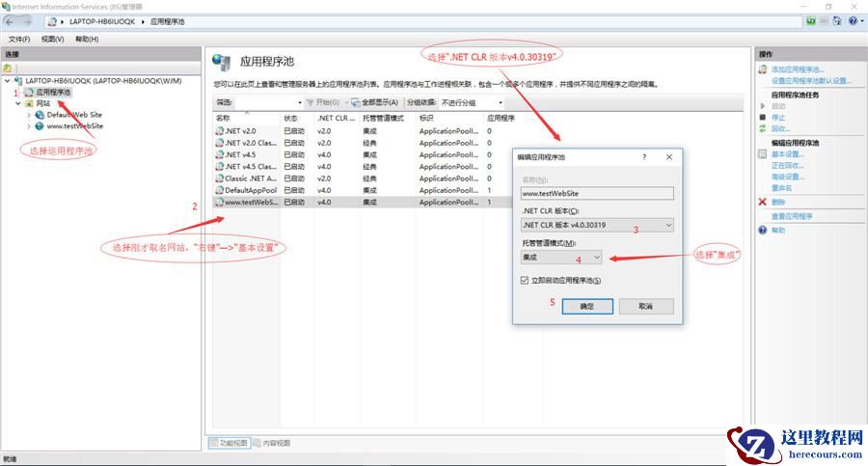Select the DefaultAppPool name text
Image resolution: width=868 pixels, height=466 pixels.
tap(251, 190)
